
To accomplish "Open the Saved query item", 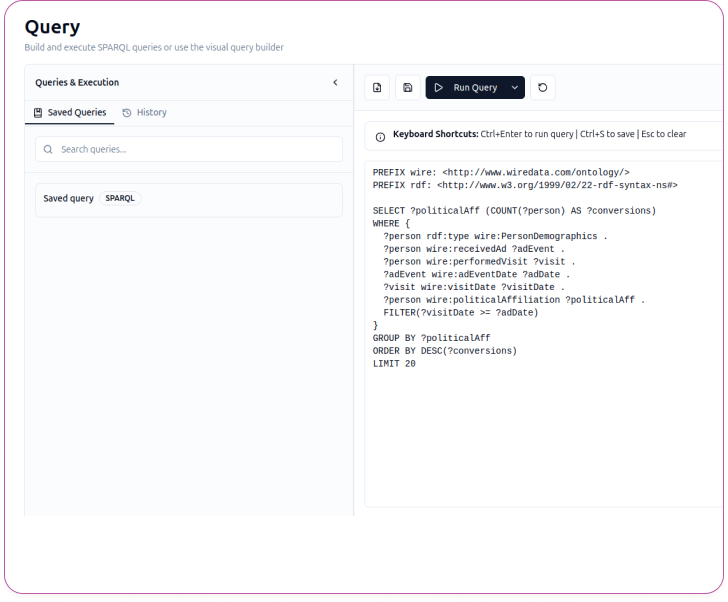I will (x=189, y=200).
